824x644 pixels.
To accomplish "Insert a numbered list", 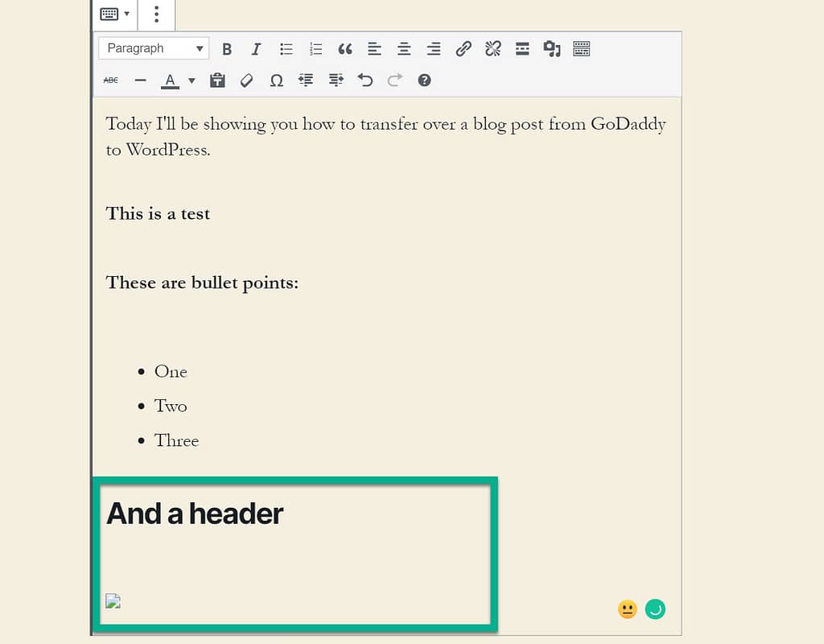I will (315, 49).
